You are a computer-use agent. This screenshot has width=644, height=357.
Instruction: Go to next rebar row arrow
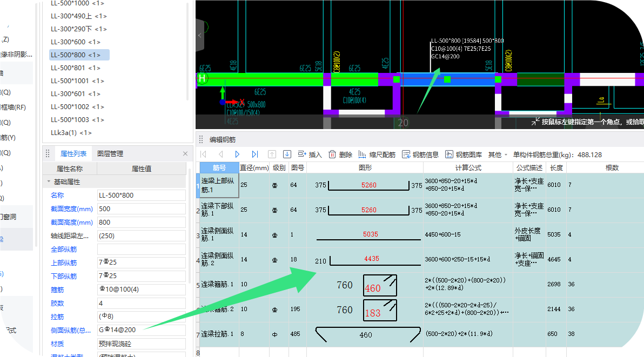click(x=237, y=154)
